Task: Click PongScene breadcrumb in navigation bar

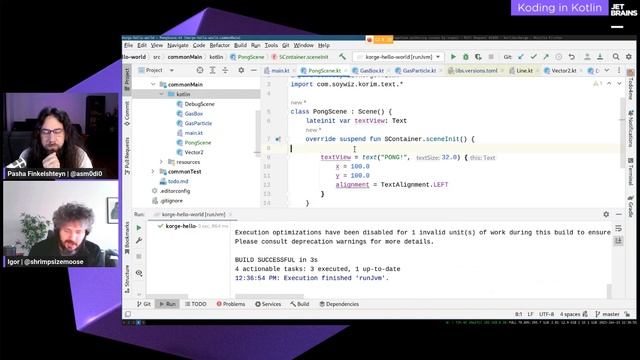Action: point(247,57)
